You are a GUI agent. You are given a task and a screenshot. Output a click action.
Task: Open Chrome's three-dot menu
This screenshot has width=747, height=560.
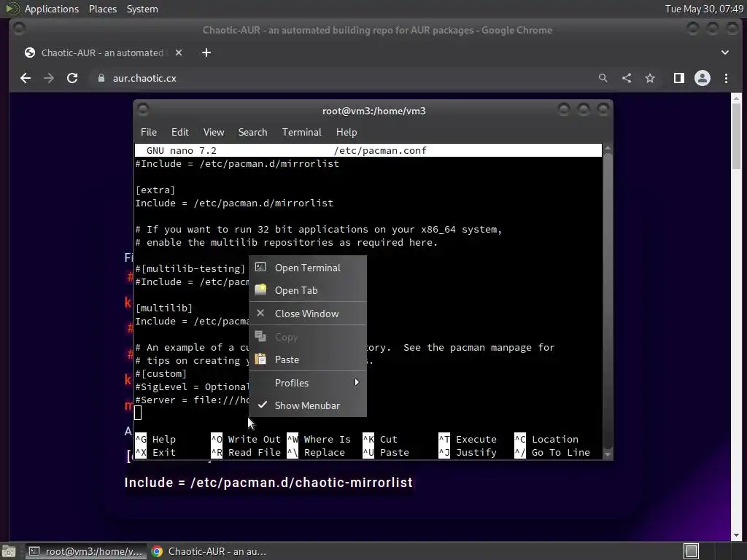click(x=726, y=78)
